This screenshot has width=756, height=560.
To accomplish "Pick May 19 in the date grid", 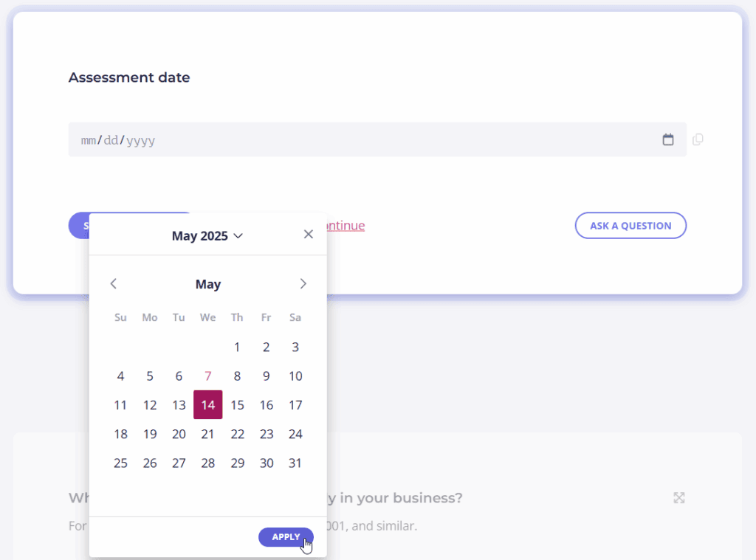I will (150, 435).
